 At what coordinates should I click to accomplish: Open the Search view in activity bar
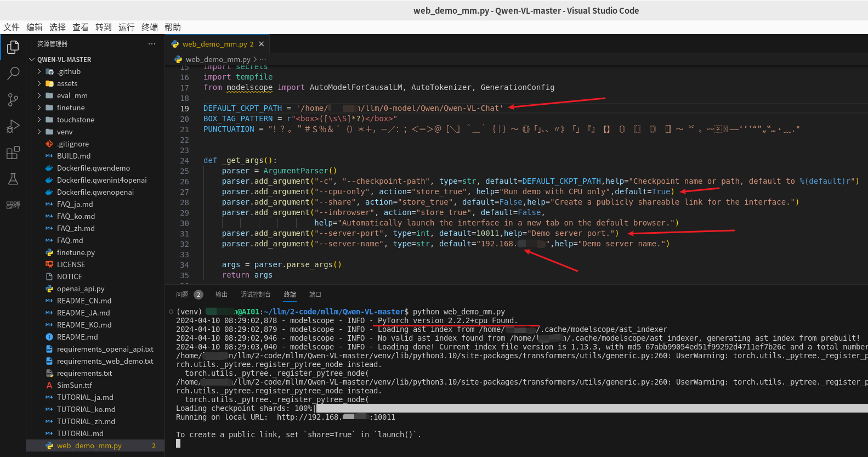pos(13,74)
